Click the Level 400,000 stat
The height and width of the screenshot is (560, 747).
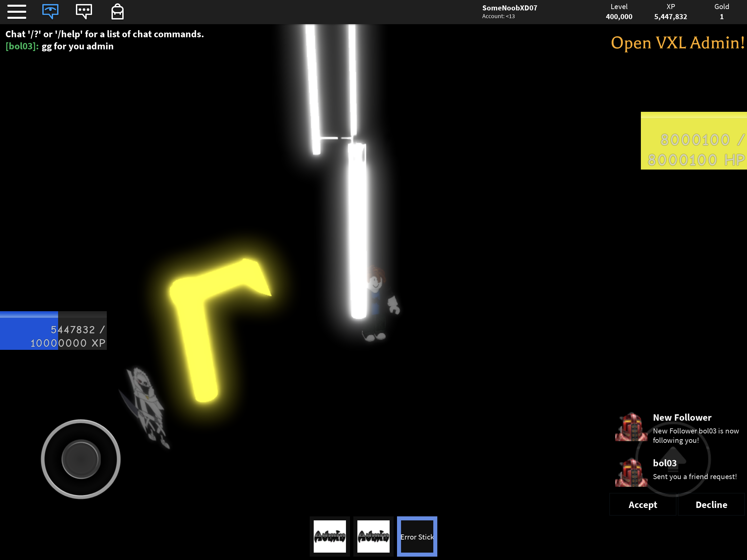click(619, 12)
